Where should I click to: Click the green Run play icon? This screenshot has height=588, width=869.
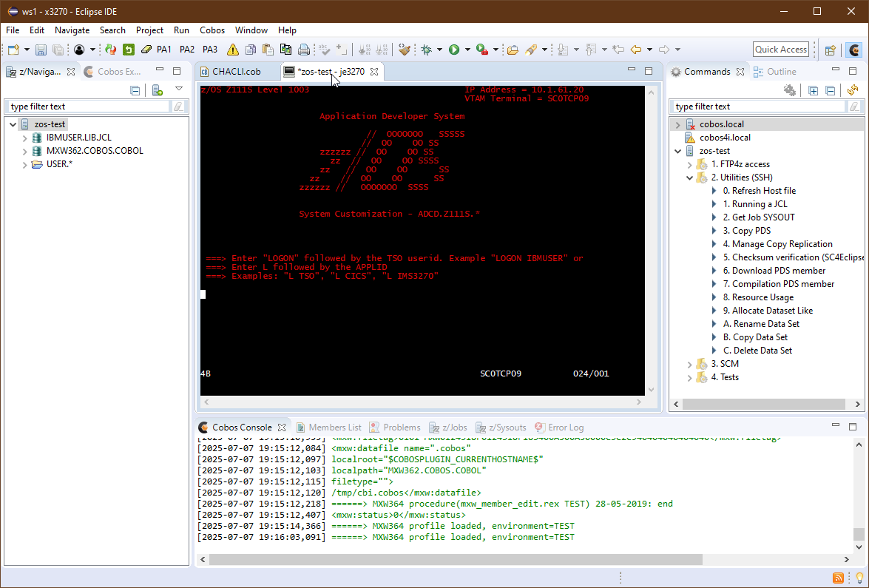pos(454,50)
